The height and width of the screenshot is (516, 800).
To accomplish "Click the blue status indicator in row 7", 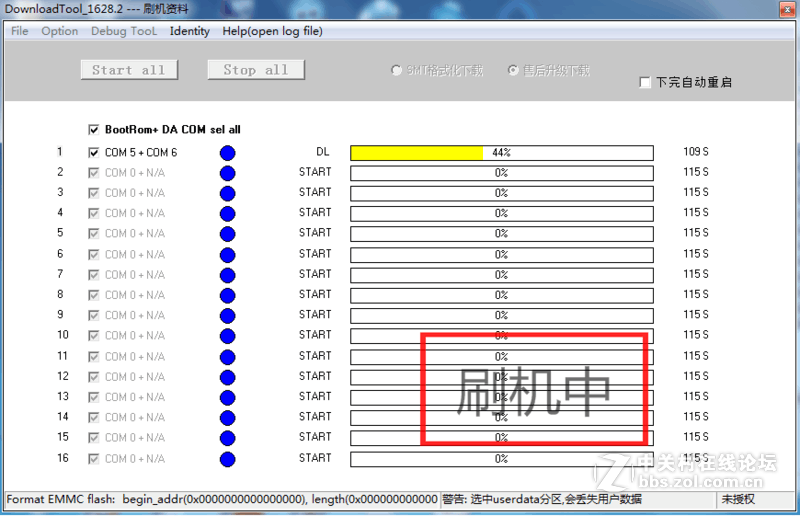I will point(228,276).
